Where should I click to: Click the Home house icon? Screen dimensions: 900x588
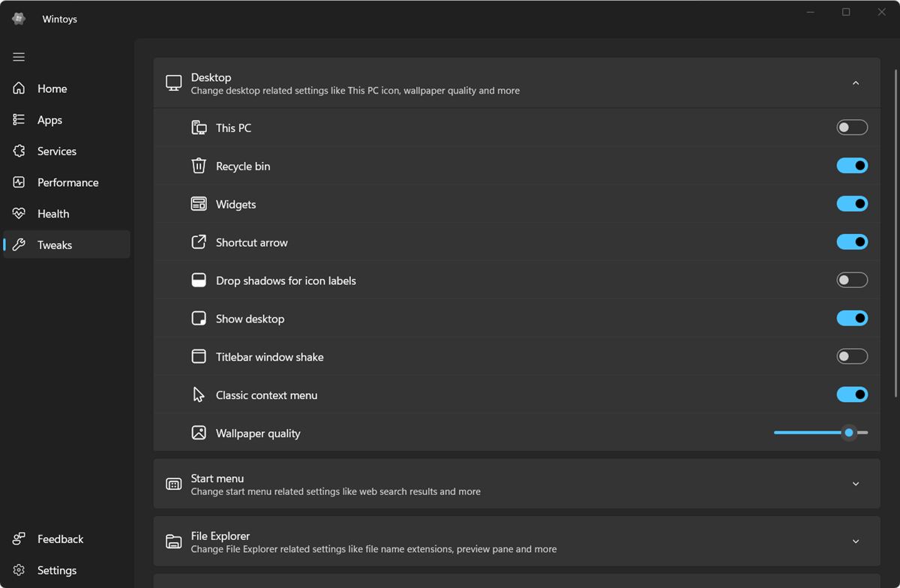tap(19, 88)
